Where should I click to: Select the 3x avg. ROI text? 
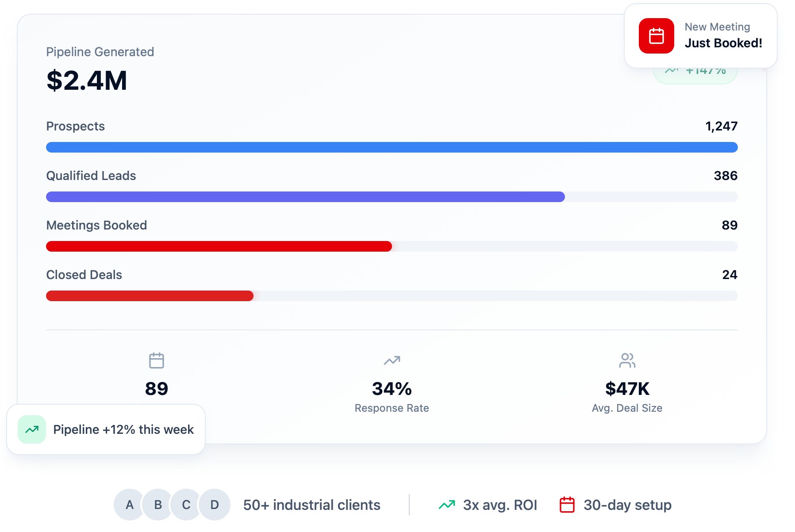500,504
